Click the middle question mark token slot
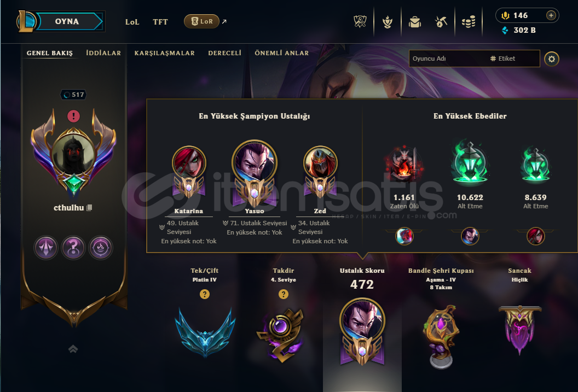 [73, 247]
